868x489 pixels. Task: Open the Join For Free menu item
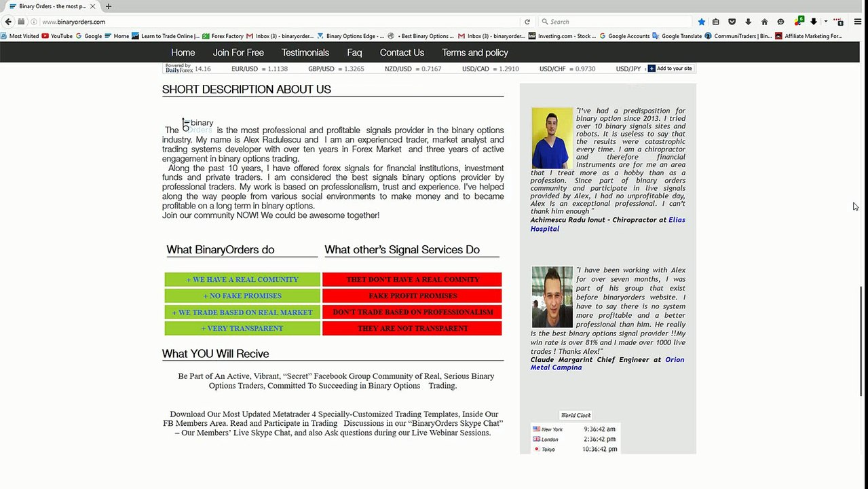point(238,52)
